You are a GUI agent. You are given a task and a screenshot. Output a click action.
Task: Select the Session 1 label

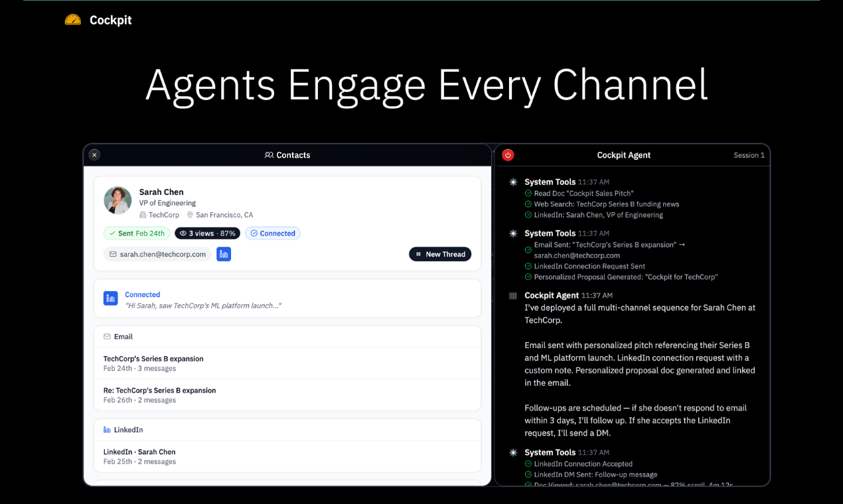pos(749,155)
